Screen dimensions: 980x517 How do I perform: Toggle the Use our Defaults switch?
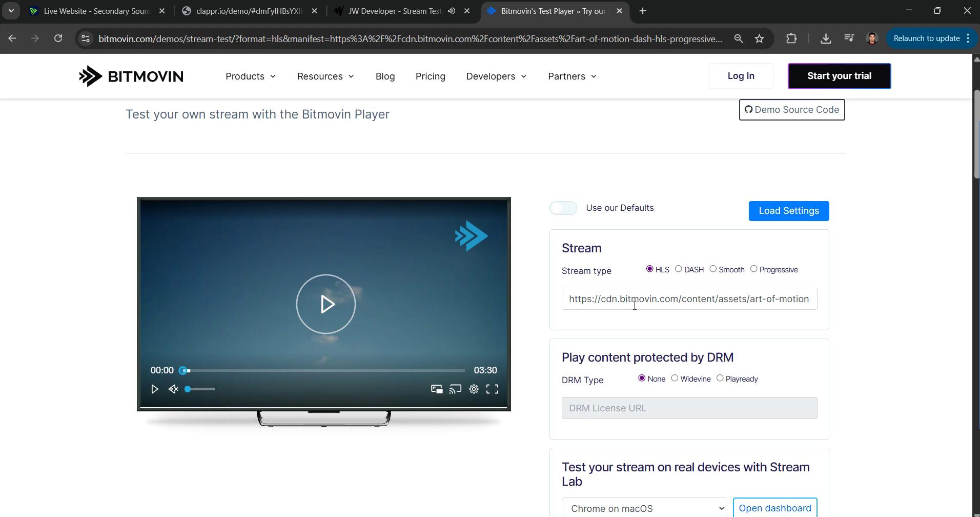click(x=563, y=208)
